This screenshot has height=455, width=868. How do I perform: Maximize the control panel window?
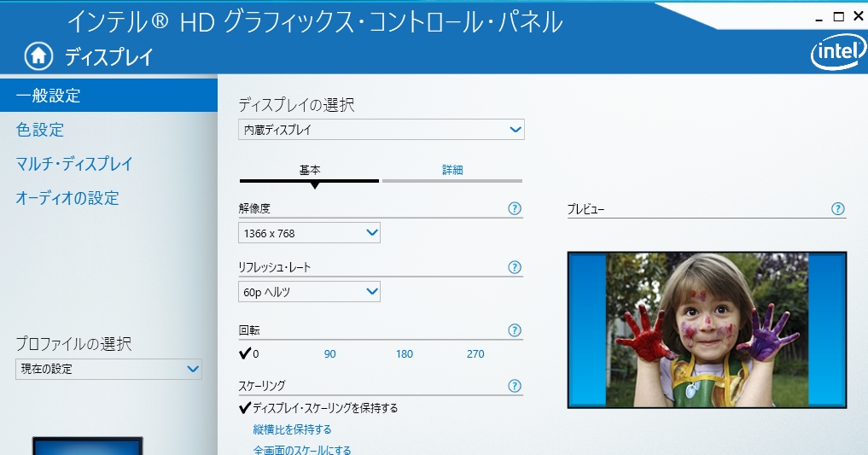pos(839,16)
